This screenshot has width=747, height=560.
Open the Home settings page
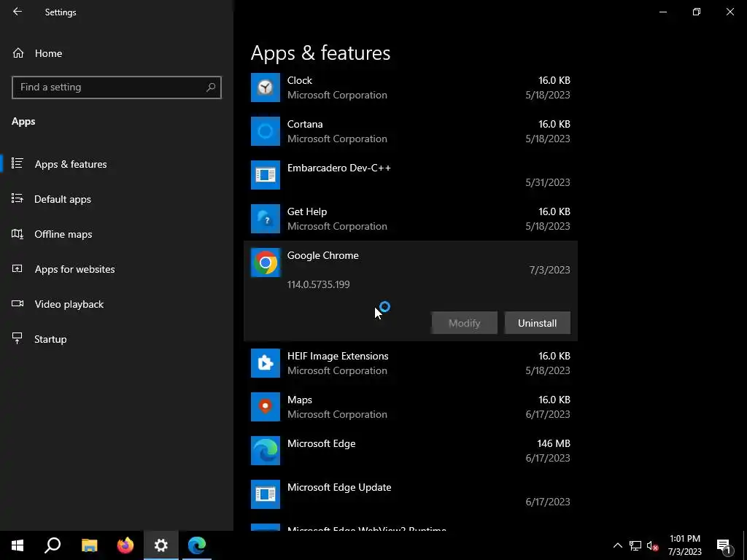coord(48,53)
